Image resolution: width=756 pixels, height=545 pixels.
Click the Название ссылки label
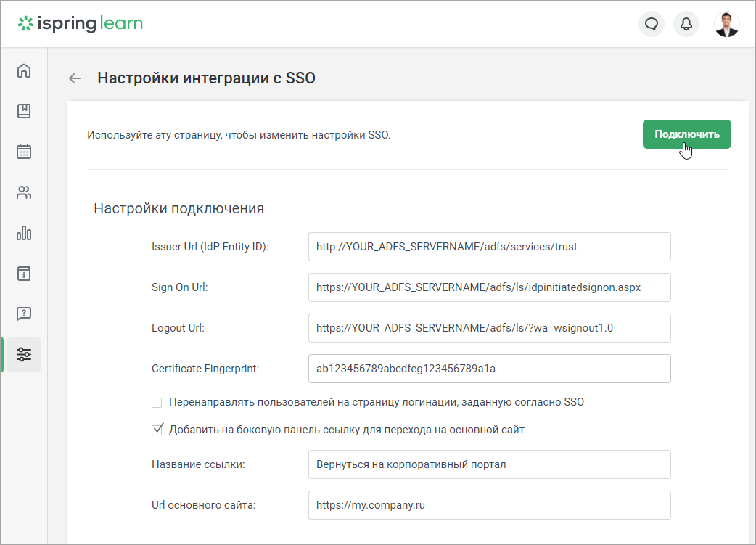198,464
